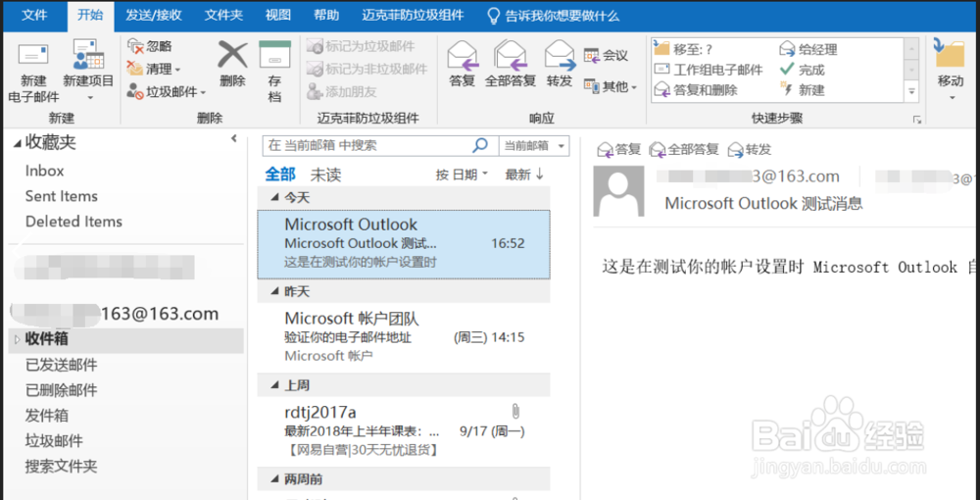Image resolution: width=980 pixels, height=500 pixels.
Task: Open the Microsoft 帐户团队 email
Action: 404,337
